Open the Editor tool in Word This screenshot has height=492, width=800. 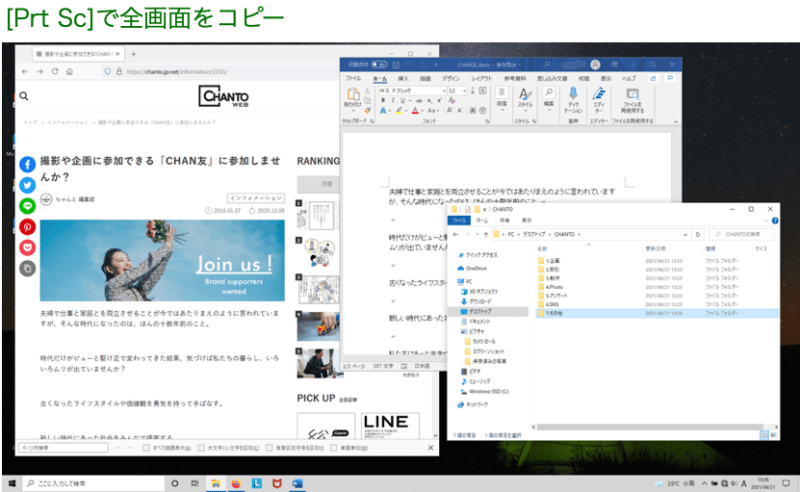(597, 100)
